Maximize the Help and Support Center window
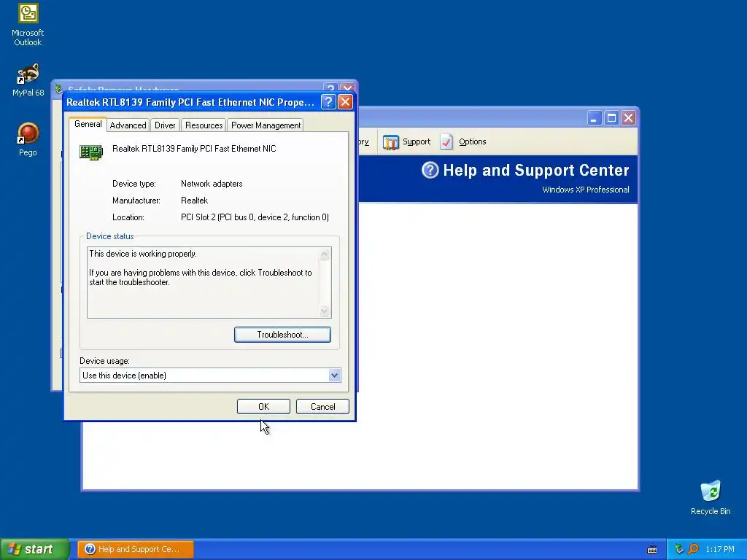The height and width of the screenshot is (560, 747). (612, 117)
